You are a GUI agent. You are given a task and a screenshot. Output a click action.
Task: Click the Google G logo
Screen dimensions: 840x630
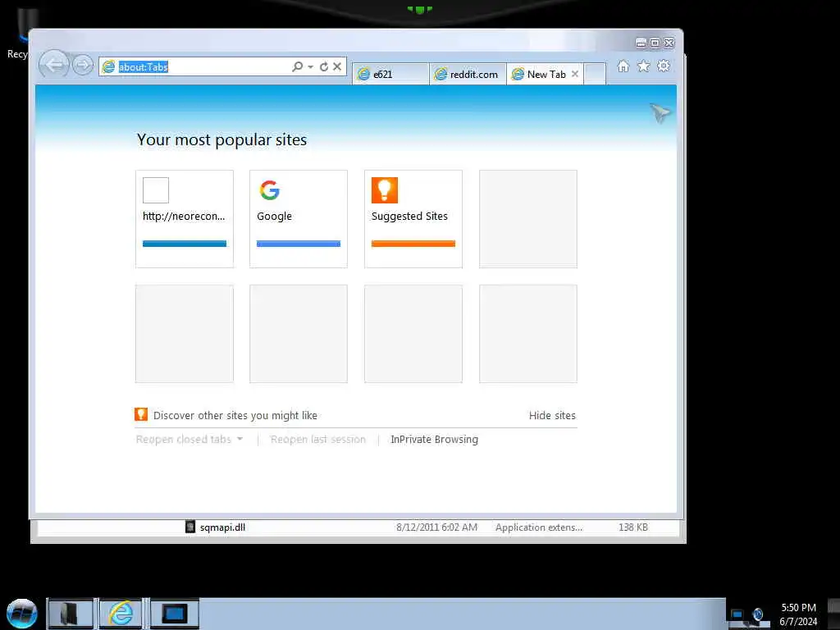(x=270, y=190)
